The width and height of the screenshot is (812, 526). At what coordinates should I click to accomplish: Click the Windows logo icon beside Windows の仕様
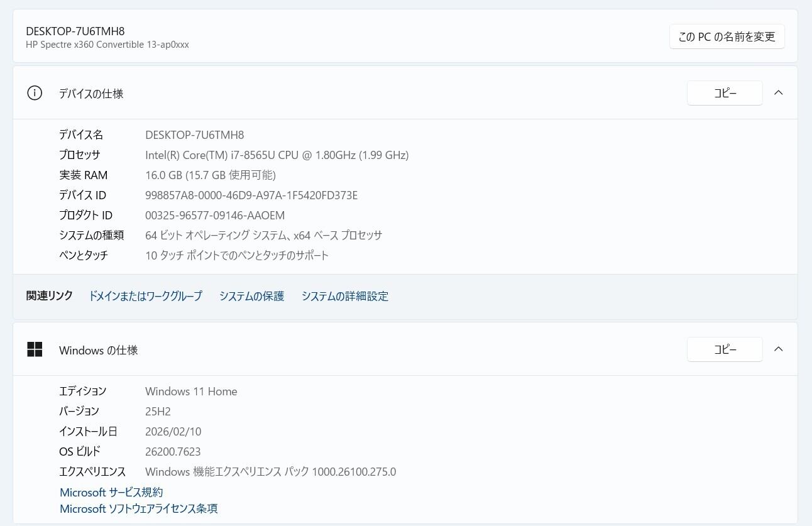pos(35,349)
